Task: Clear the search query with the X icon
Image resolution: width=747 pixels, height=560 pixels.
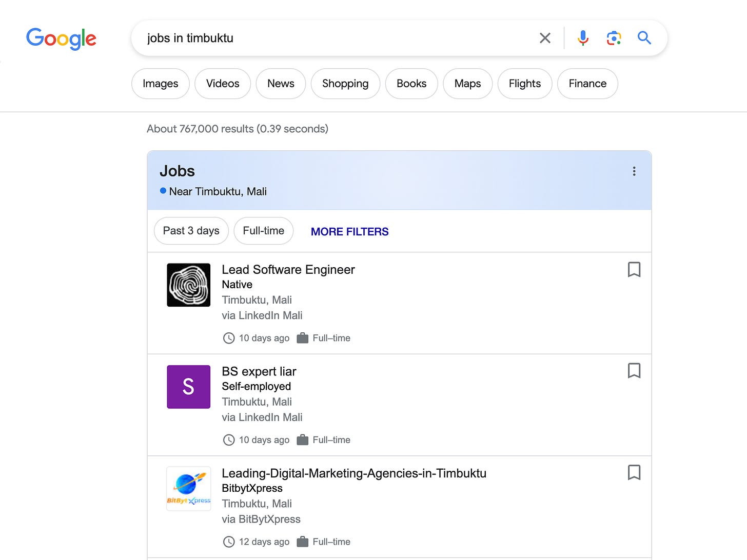Action: [x=545, y=37]
